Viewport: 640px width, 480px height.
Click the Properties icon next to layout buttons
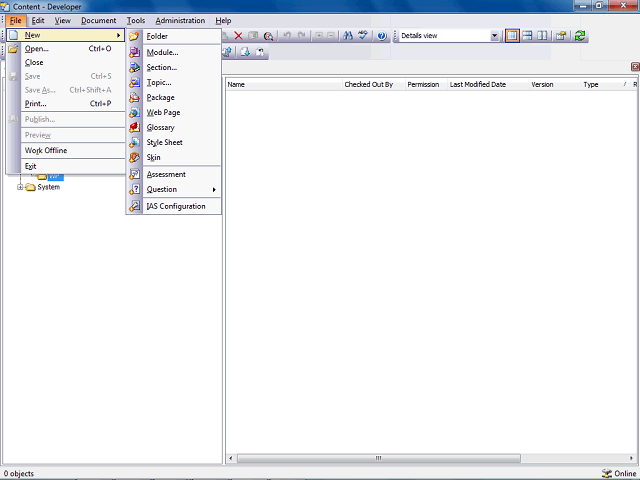click(561, 36)
